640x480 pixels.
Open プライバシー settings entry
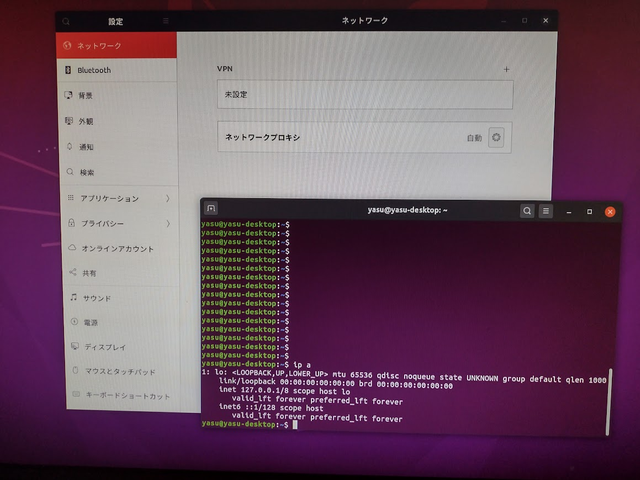pyautogui.click(x=120, y=223)
